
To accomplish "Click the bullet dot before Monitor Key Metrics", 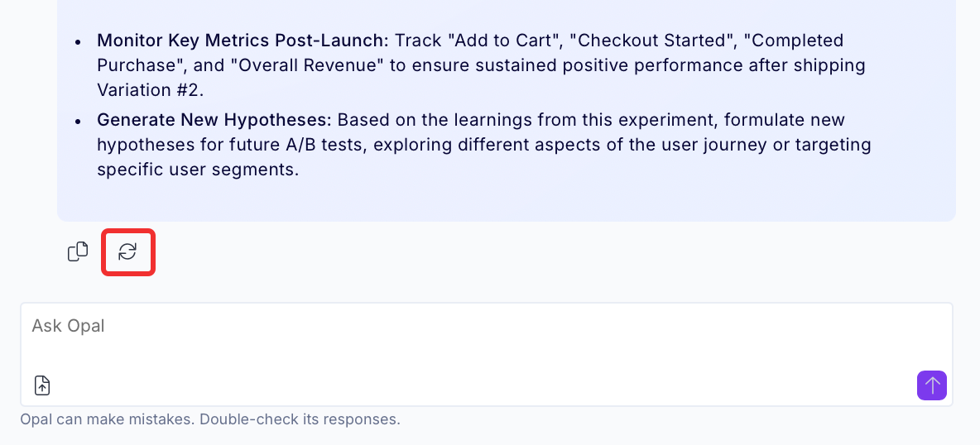I will click(78, 42).
